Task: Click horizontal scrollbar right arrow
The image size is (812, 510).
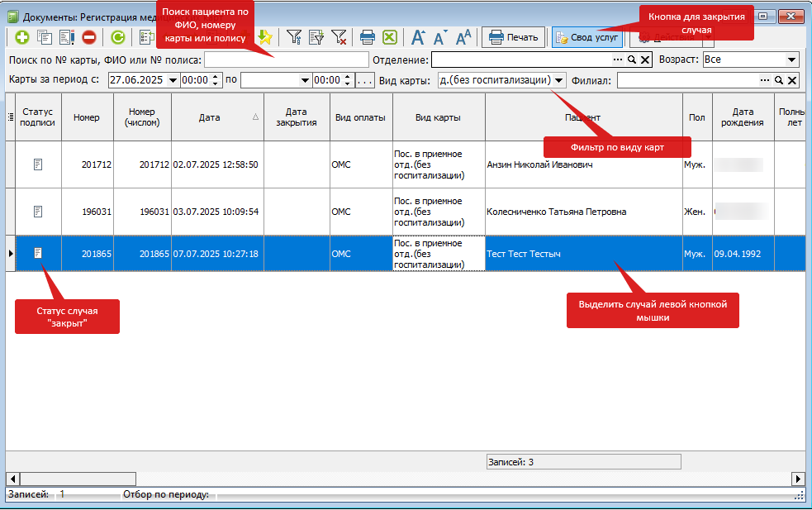Action: point(799,479)
